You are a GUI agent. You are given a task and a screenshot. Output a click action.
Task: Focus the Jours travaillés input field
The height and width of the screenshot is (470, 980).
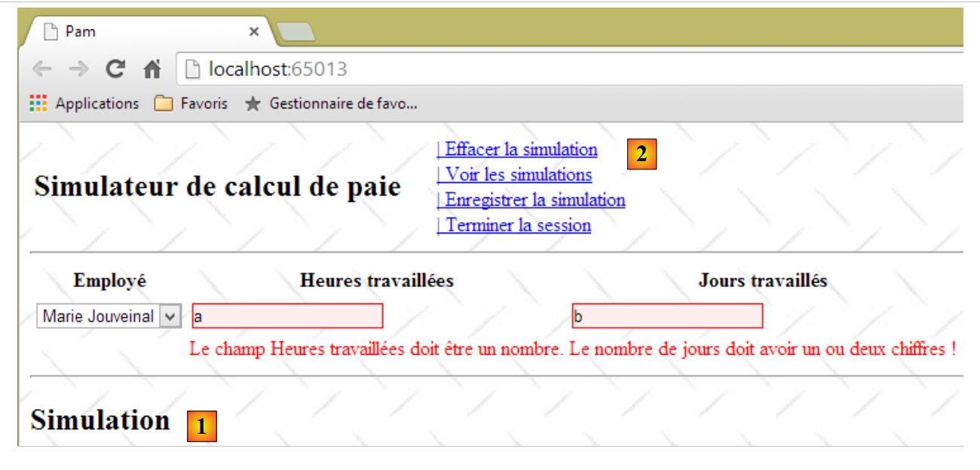[x=668, y=316]
